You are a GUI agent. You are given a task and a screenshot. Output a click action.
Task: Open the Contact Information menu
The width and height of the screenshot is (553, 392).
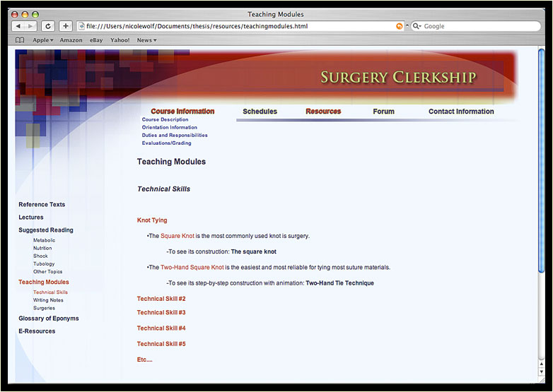pyautogui.click(x=461, y=112)
